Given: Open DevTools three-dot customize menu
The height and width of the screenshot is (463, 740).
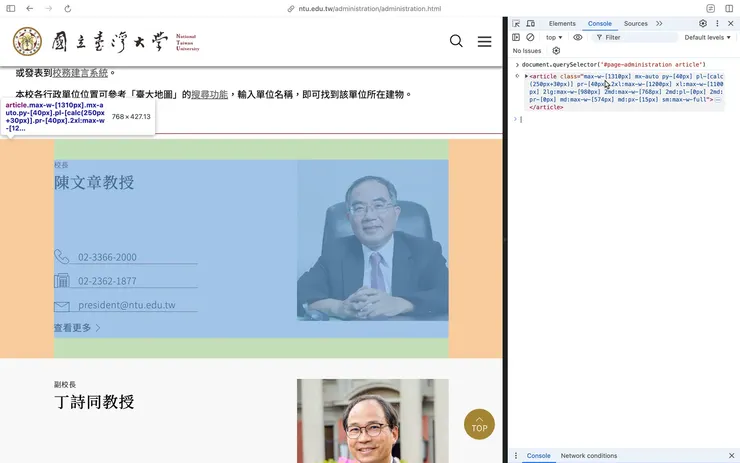Looking at the screenshot, I should click(x=717, y=23).
